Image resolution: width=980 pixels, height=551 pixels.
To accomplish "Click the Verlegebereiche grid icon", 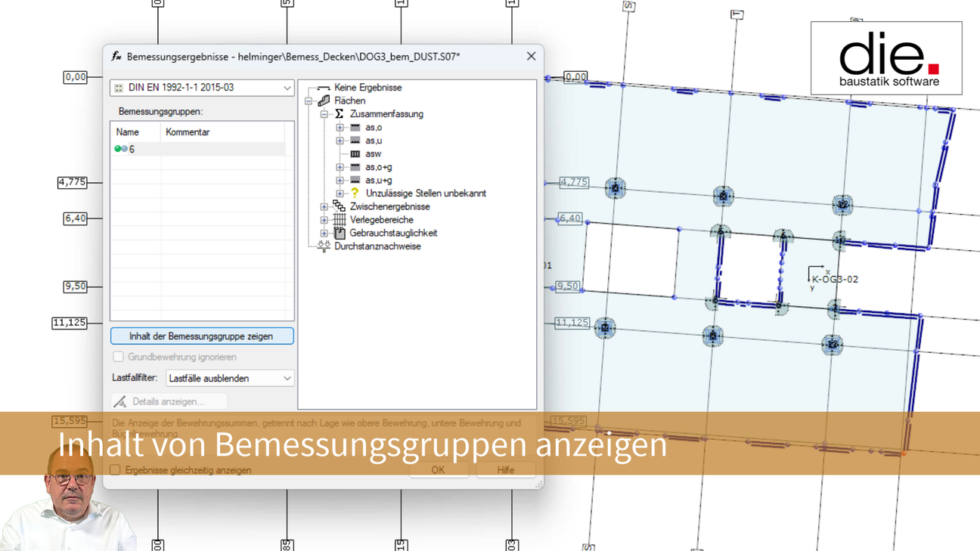I will click(x=340, y=220).
